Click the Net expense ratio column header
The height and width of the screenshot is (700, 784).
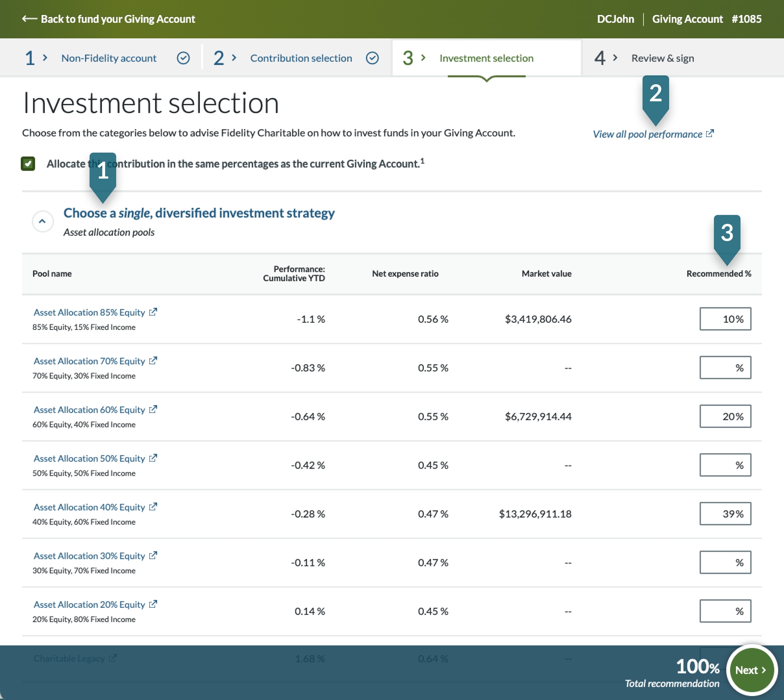point(405,273)
